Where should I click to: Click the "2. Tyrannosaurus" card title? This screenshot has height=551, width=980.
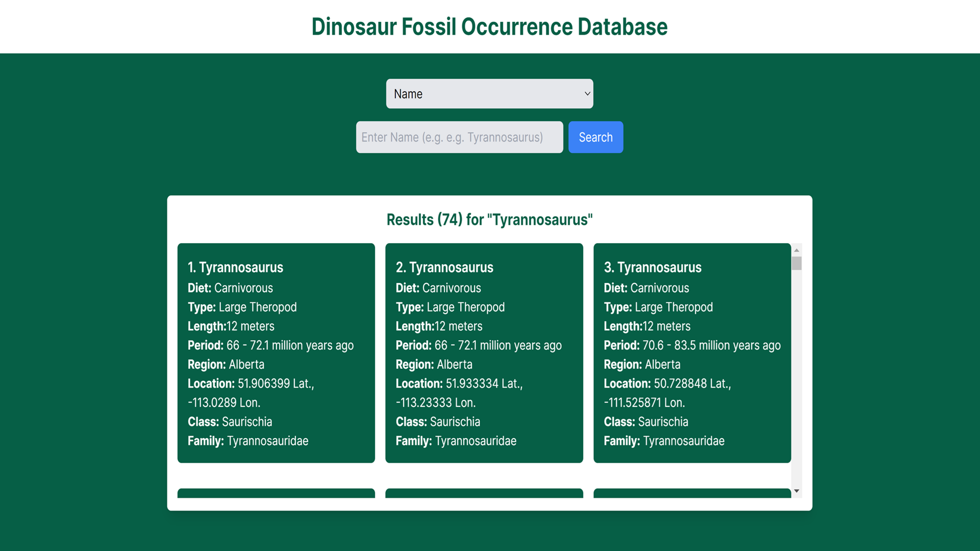point(444,267)
